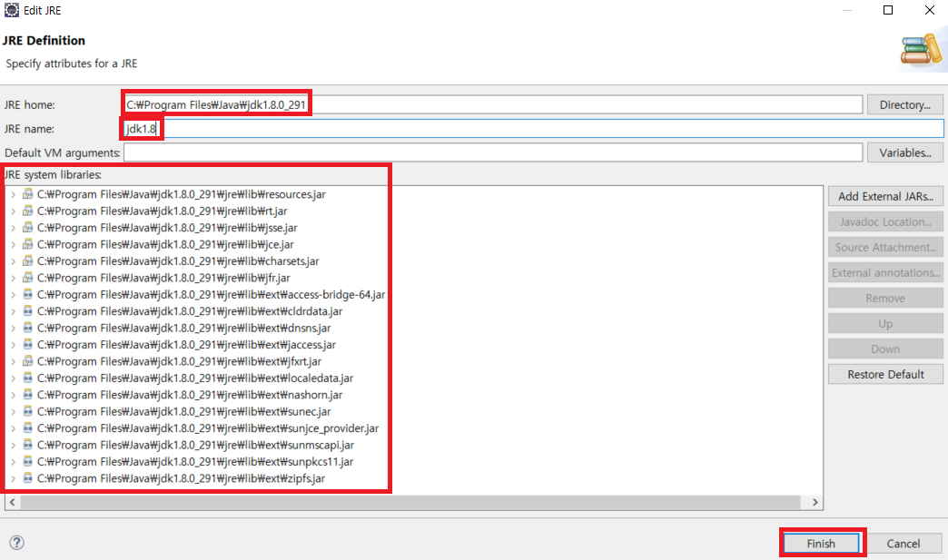Click the Down button
The height and width of the screenshot is (560, 948).
[x=885, y=349]
